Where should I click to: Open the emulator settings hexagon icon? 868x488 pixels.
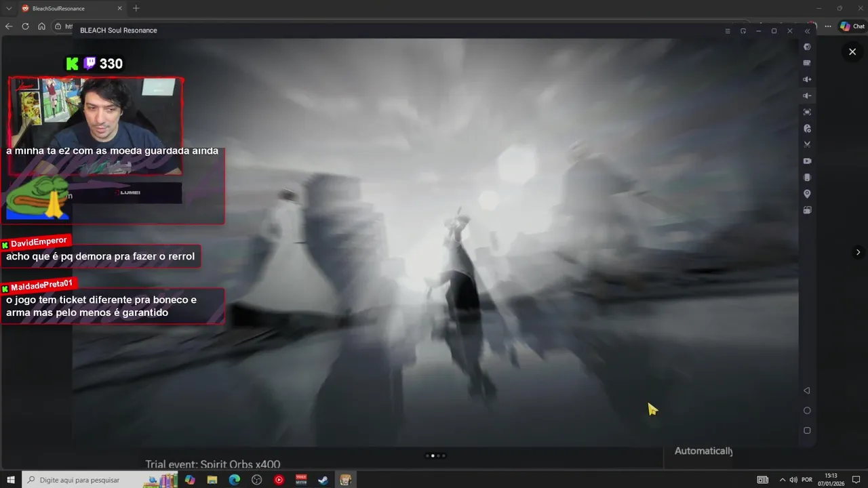(807, 47)
